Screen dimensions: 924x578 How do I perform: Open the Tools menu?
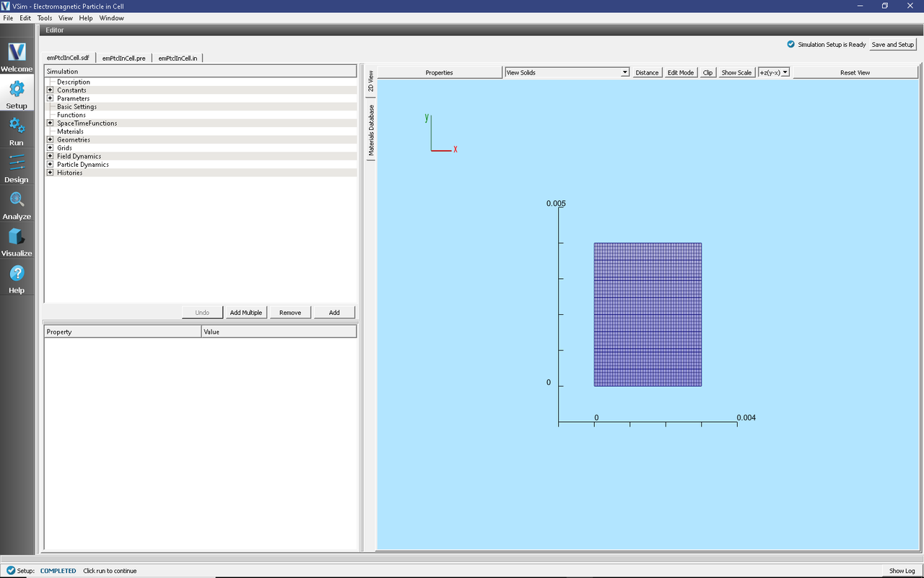pos(44,18)
